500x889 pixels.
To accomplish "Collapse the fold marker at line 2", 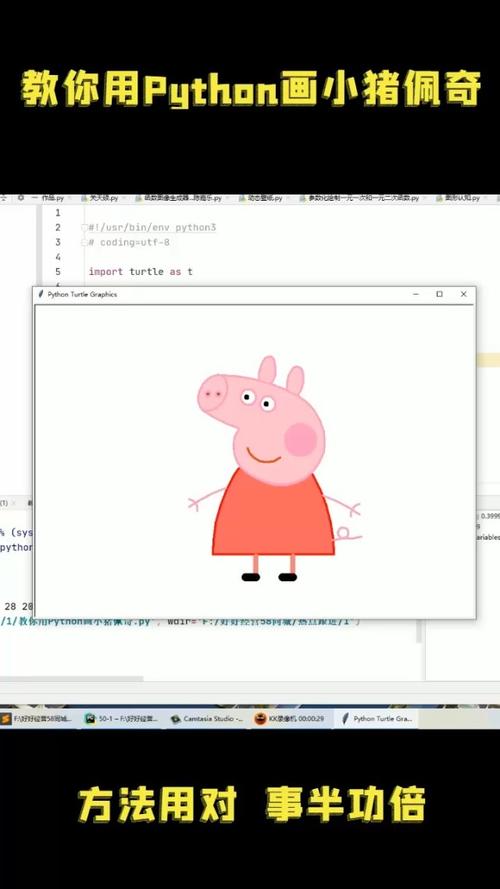I will tap(84, 227).
